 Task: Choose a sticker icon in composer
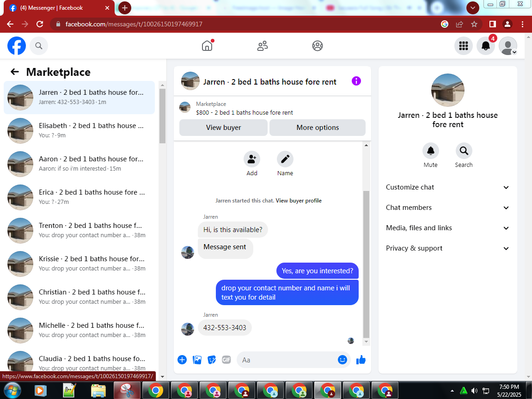[x=212, y=360]
